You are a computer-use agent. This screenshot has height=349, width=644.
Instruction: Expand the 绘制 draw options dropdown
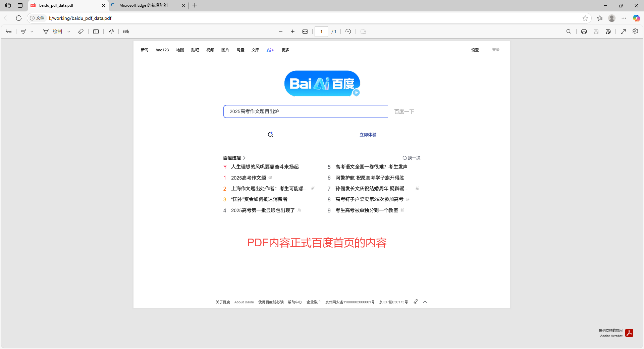click(69, 32)
